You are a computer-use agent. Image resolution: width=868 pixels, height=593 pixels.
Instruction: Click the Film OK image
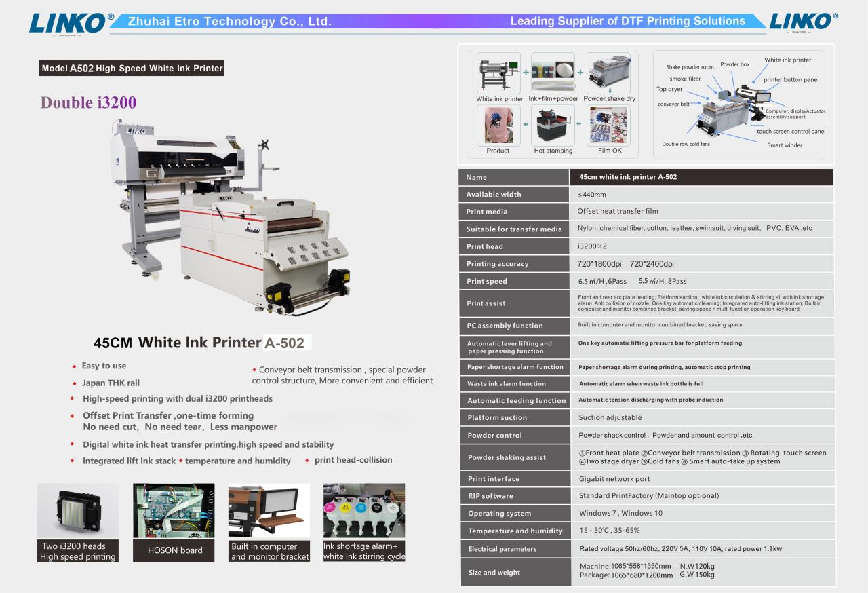click(x=609, y=126)
